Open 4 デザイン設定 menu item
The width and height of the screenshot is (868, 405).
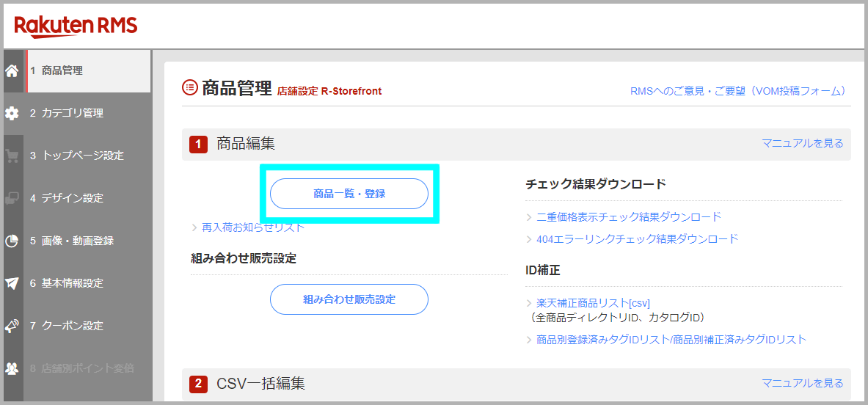tap(88, 198)
